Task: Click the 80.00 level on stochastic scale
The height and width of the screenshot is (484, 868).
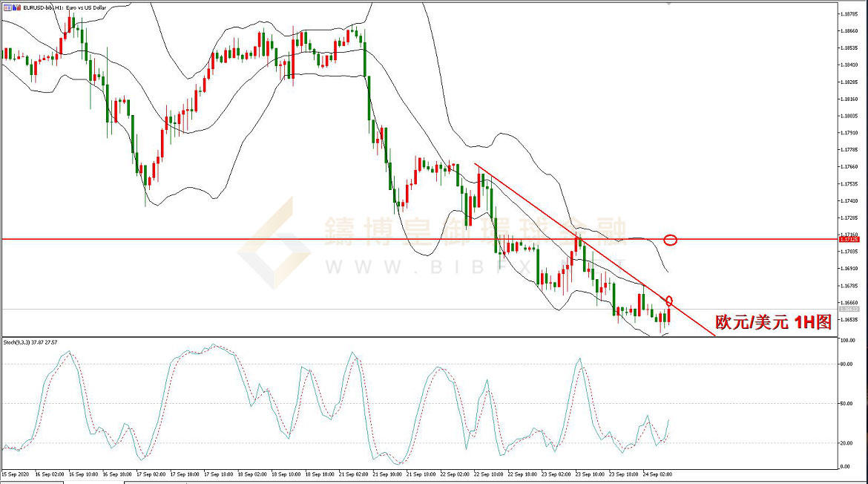Action: (846, 364)
